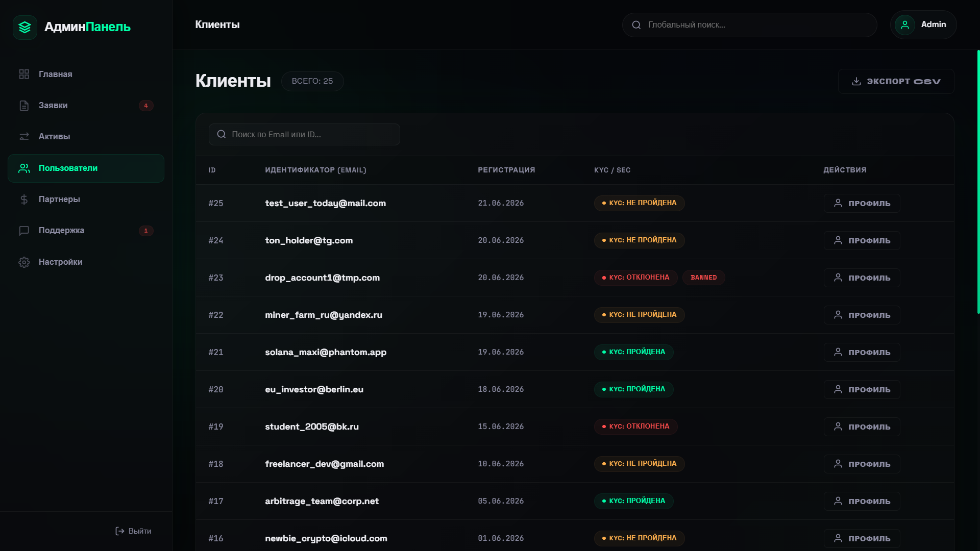The height and width of the screenshot is (551, 980).
Task: Click the Экспорт CSV button
Action: click(x=896, y=82)
